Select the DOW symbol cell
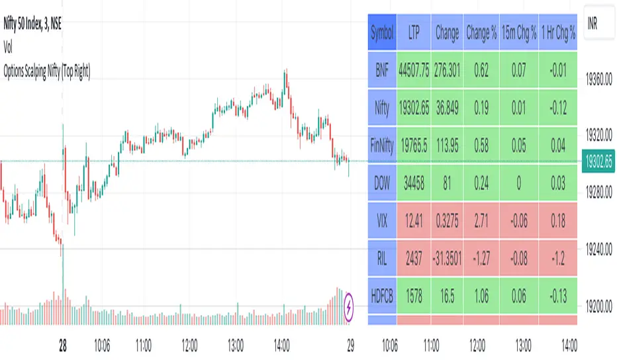This screenshot has height=364, width=617. click(x=381, y=183)
